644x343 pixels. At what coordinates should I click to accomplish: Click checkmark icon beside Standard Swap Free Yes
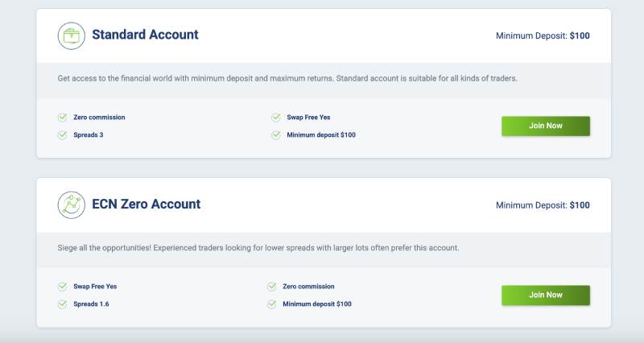tap(276, 118)
